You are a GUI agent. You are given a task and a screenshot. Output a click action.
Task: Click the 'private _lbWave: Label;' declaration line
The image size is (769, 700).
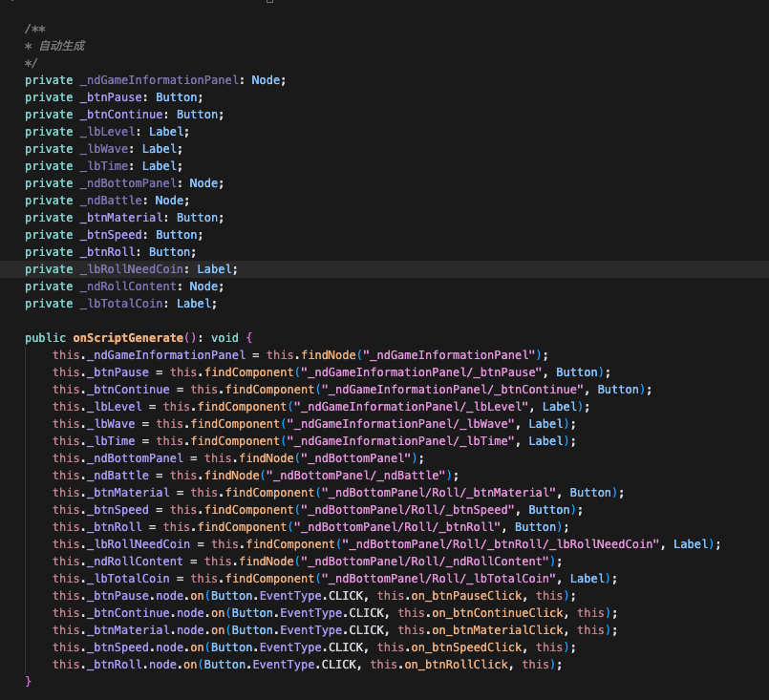(103, 149)
